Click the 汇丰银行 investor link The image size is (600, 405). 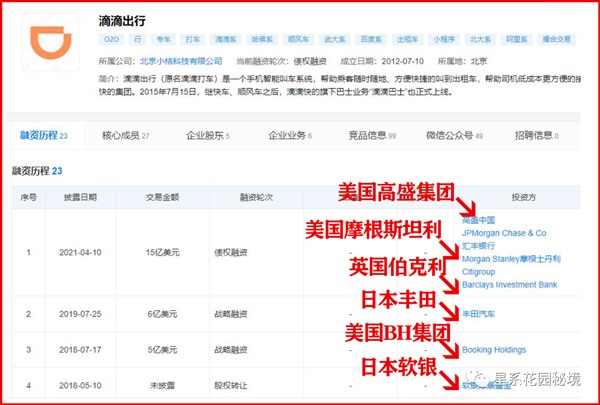coord(478,246)
